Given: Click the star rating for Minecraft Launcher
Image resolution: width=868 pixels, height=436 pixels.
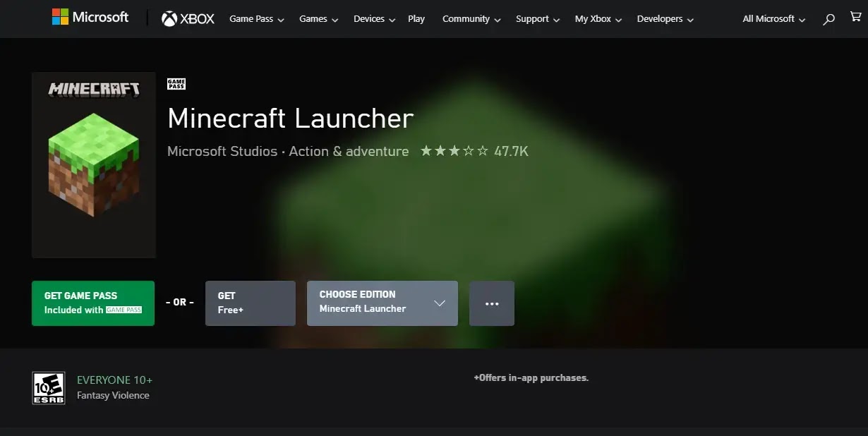Looking at the screenshot, I should coord(454,151).
